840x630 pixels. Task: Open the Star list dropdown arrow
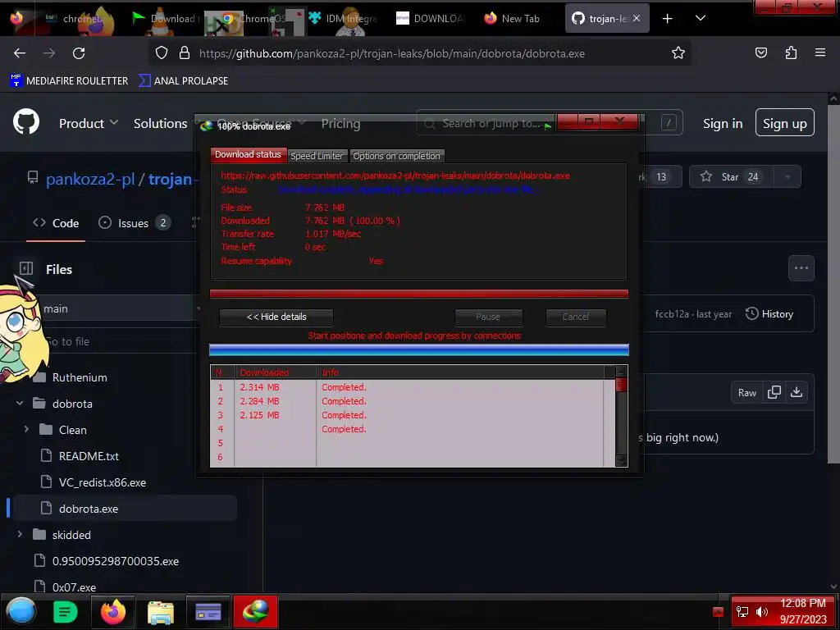[787, 177]
